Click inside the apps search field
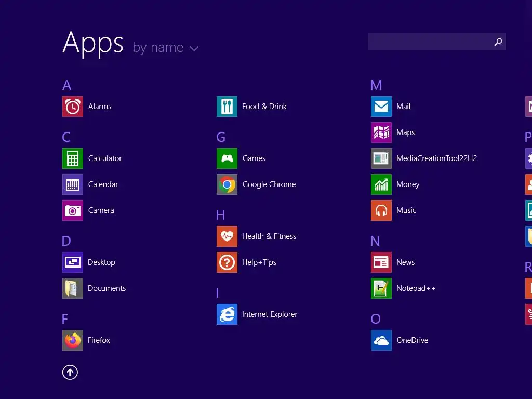The image size is (532, 399). click(437, 42)
